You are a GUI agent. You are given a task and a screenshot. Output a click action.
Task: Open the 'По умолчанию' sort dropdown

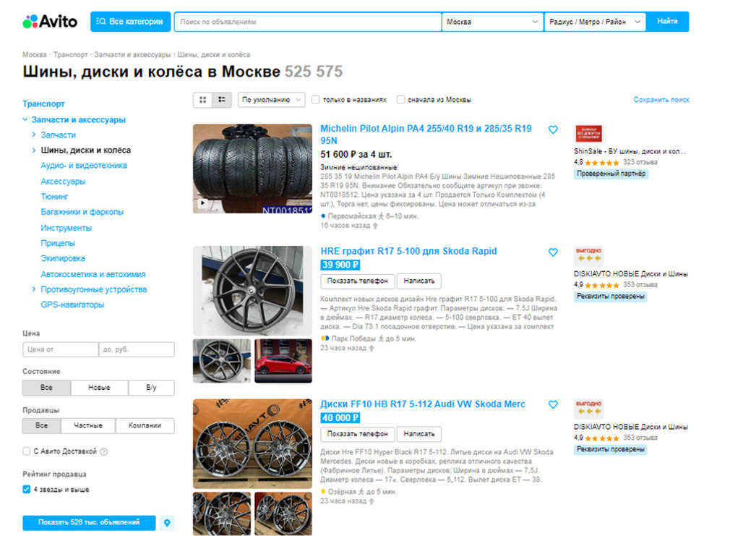pos(271,100)
